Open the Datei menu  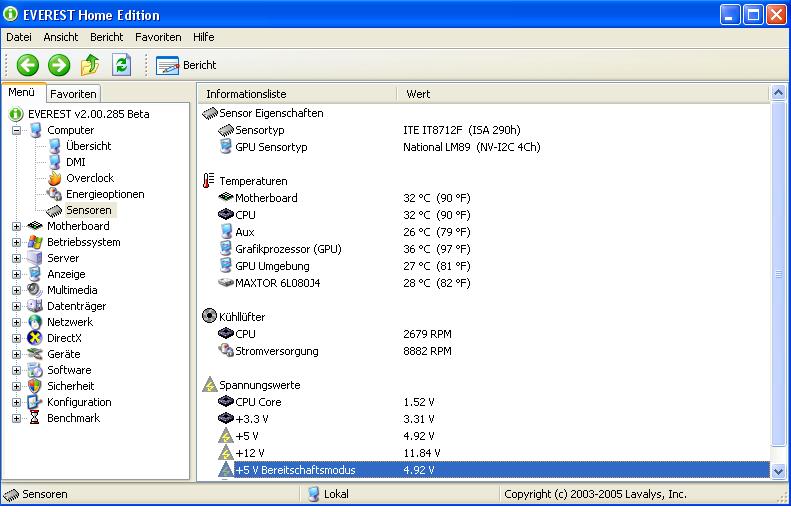[19, 37]
